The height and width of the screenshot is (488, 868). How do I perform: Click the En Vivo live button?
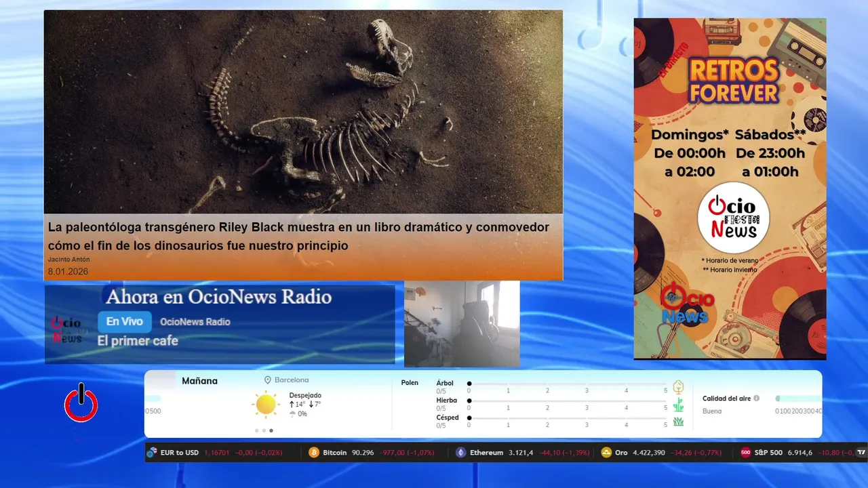(x=125, y=322)
